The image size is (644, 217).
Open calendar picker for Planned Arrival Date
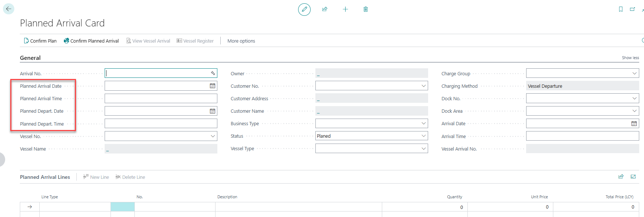click(x=212, y=86)
